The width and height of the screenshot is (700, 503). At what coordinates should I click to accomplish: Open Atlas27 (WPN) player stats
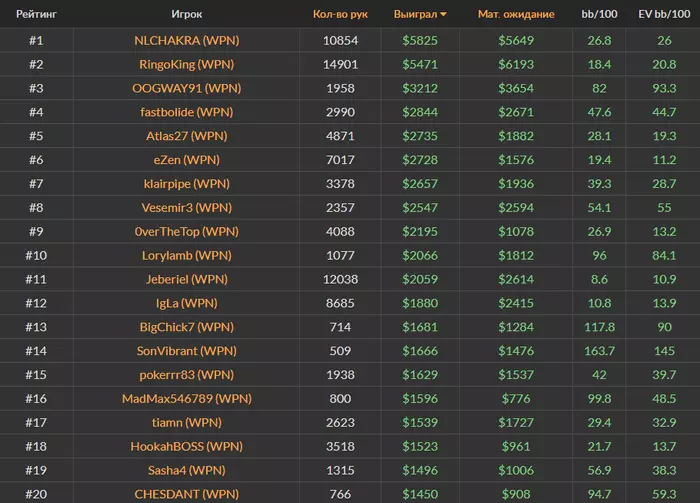coord(187,136)
